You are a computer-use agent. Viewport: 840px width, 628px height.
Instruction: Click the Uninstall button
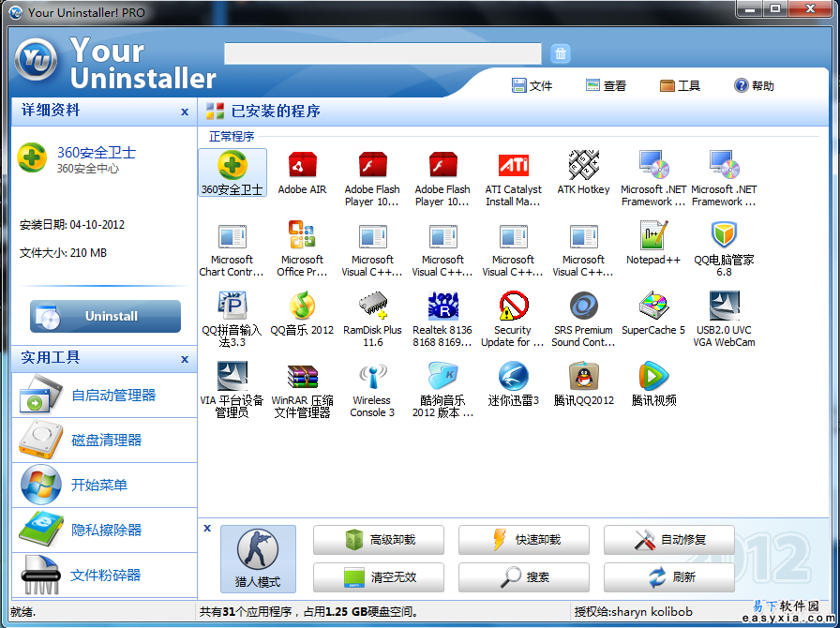click(105, 316)
